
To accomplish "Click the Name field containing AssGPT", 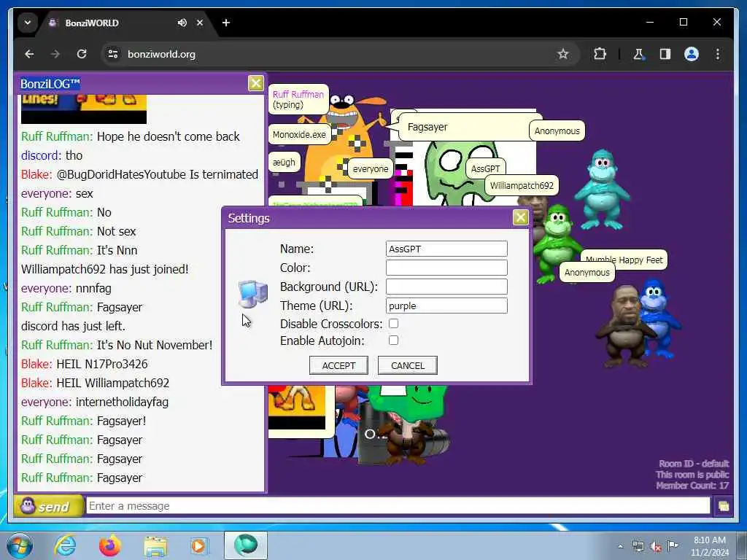I will (x=446, y=249).
